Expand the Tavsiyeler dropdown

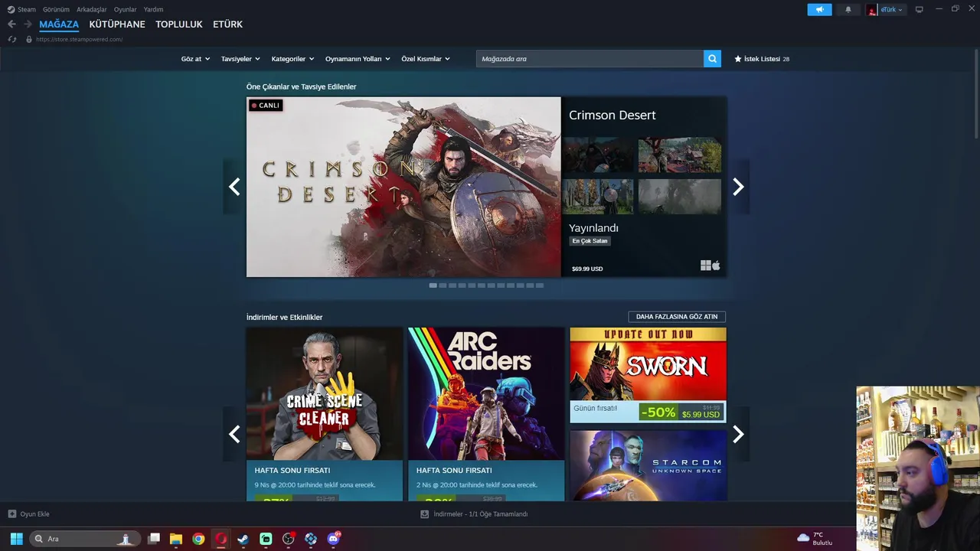point(240,59)
